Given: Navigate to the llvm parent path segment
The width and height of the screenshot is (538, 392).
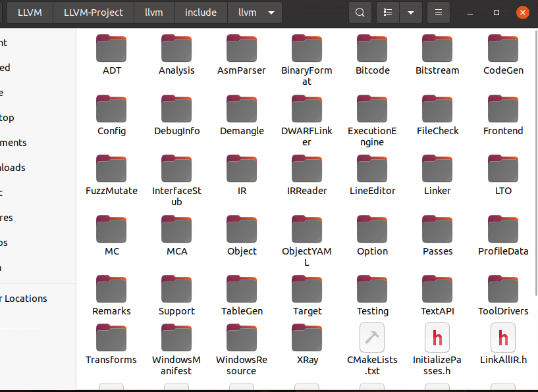Looking at the screenshot, I should pos(153,12).
